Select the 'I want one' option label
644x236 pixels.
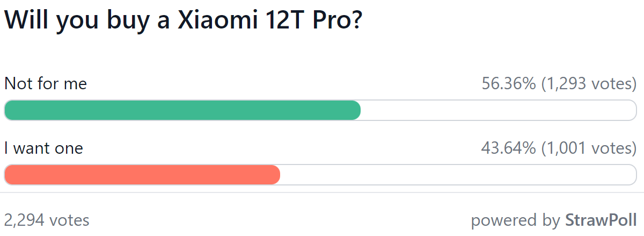43,148
